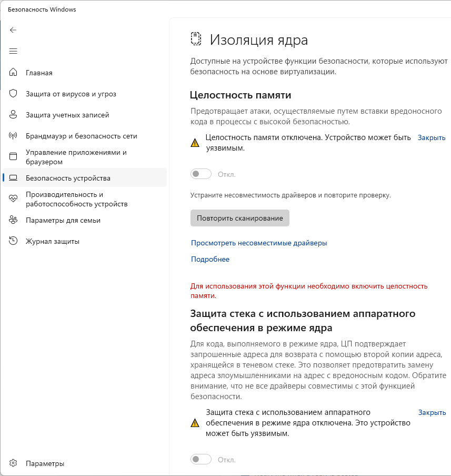Dismiss memory integrity warning via Закрыть

click(432, 137)
